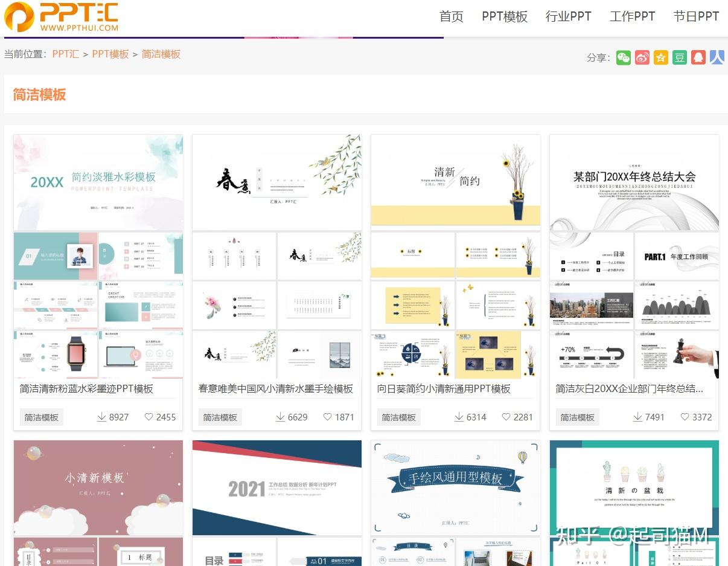This screenshot has height=566, width=728.
Task: Switch to the 行业PPT section
Action: pos(568,16)
